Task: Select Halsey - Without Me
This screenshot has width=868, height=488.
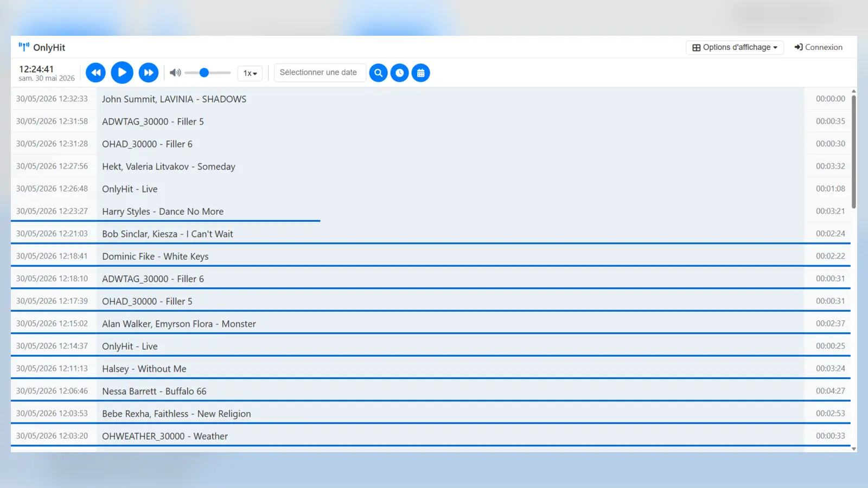Action: 431,369
